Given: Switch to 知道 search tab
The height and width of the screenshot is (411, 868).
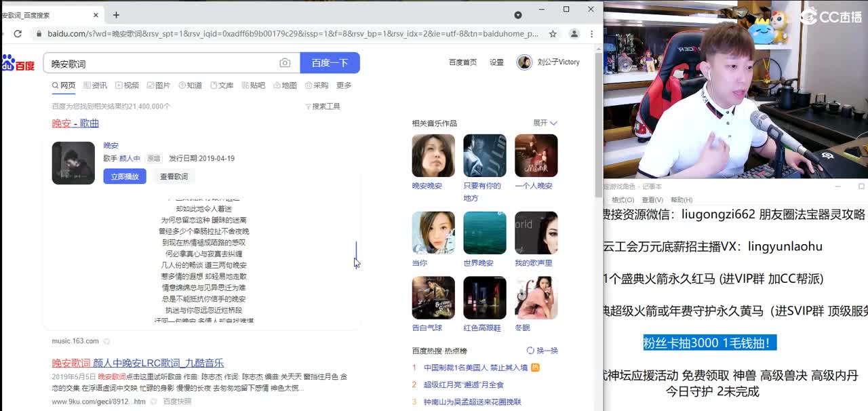Looking at the screenshot, I should point(190,85).
